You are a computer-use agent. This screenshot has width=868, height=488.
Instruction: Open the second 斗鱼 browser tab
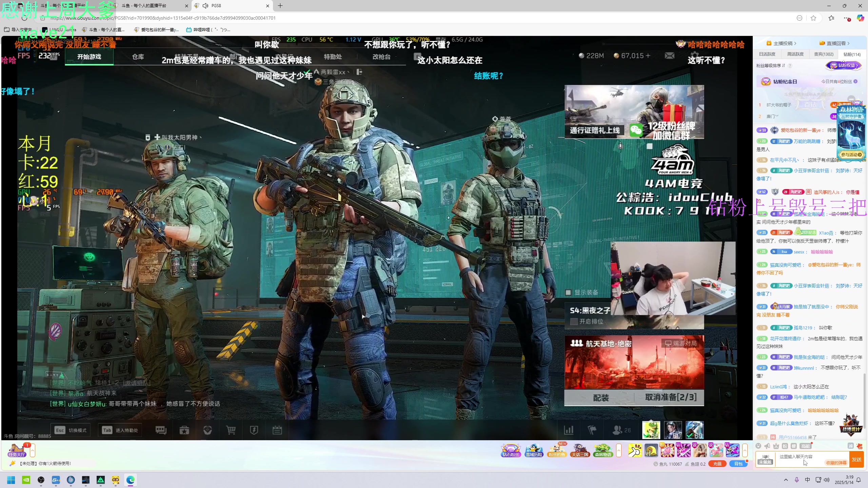pyautogui.click(x=151, y=6)
